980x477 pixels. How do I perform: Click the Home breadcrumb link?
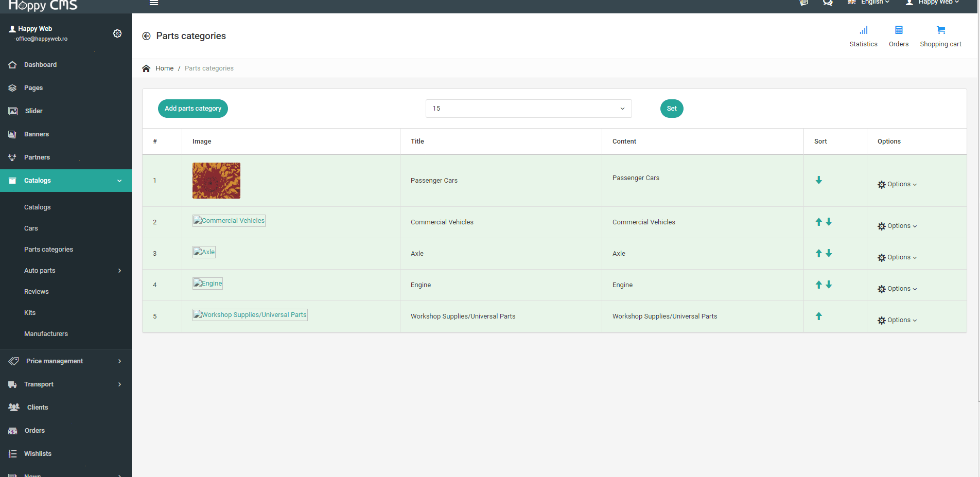click(x=165, y=68)
